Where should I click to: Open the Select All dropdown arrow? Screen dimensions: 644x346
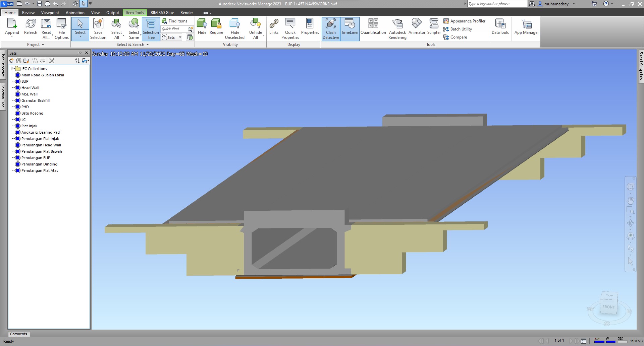pyautogui.click(x=123, y=35)
